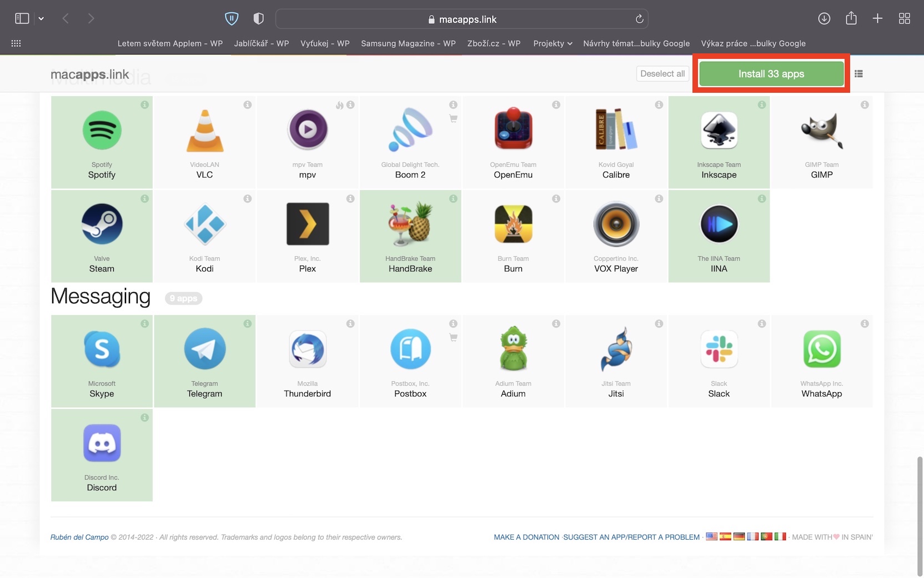Select the Boom 2 app tile
924x578 pixels.
tap(410, 142)
